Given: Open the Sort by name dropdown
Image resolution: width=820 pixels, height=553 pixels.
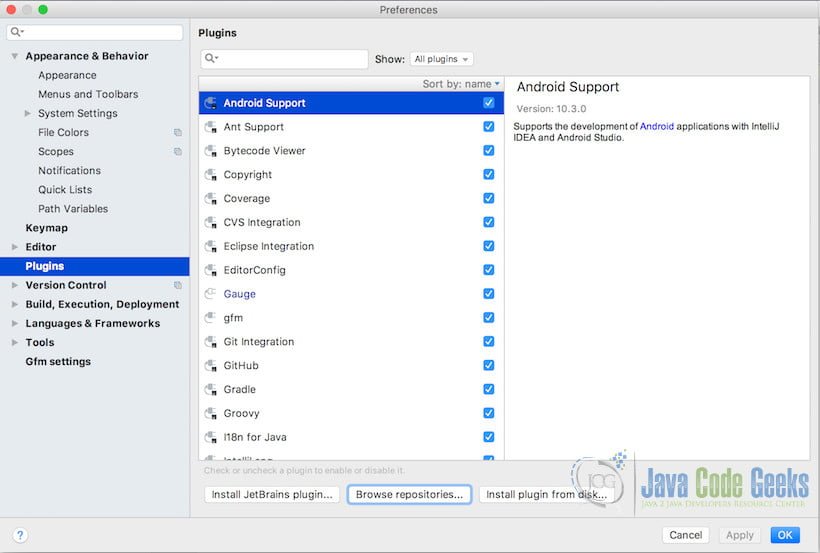Looking at the screenshot, I should pyautogui.click(x=461, y=84).
